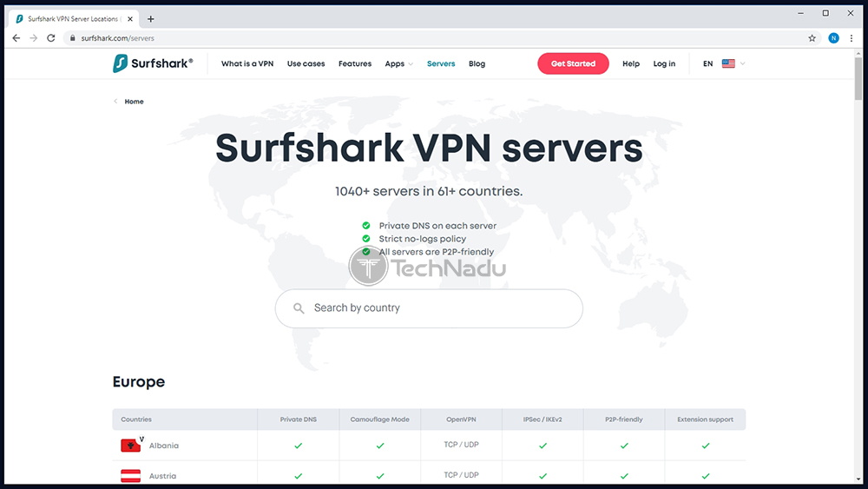Reload the page with refresh icon
The height and width of the screenshot is (489, 868).
coord(51,38)
